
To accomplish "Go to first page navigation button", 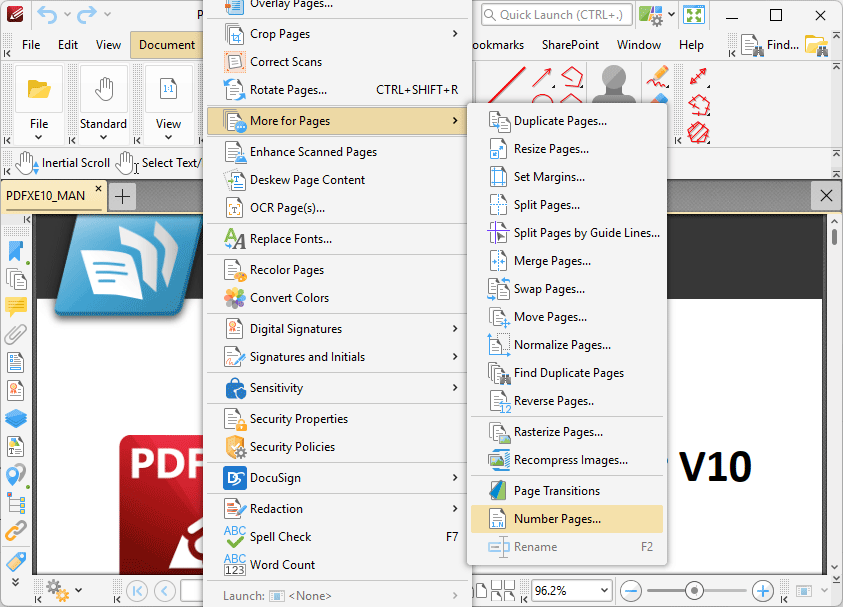I will click(x=137, y=591).
